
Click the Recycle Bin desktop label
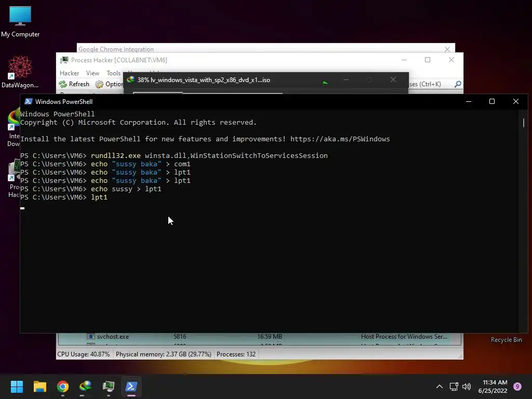pos(506,340)
